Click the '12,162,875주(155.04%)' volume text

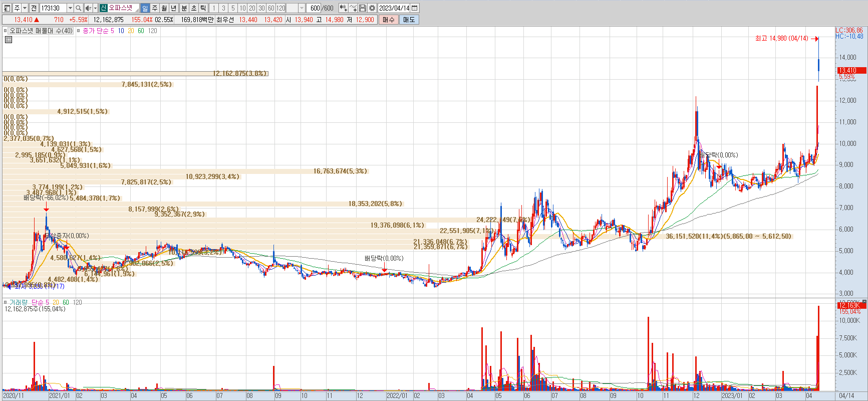(x=35, y=309)
